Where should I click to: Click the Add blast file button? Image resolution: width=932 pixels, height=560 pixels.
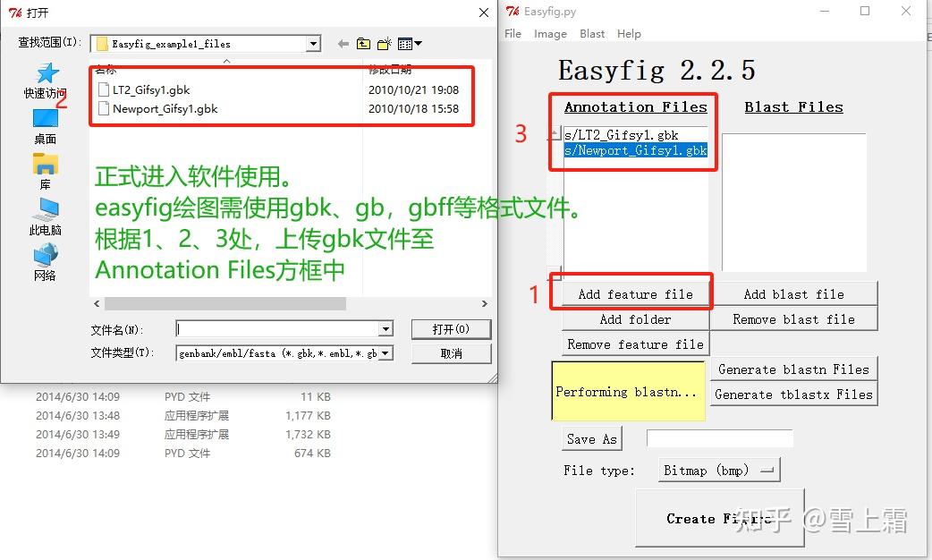point(792,293)
